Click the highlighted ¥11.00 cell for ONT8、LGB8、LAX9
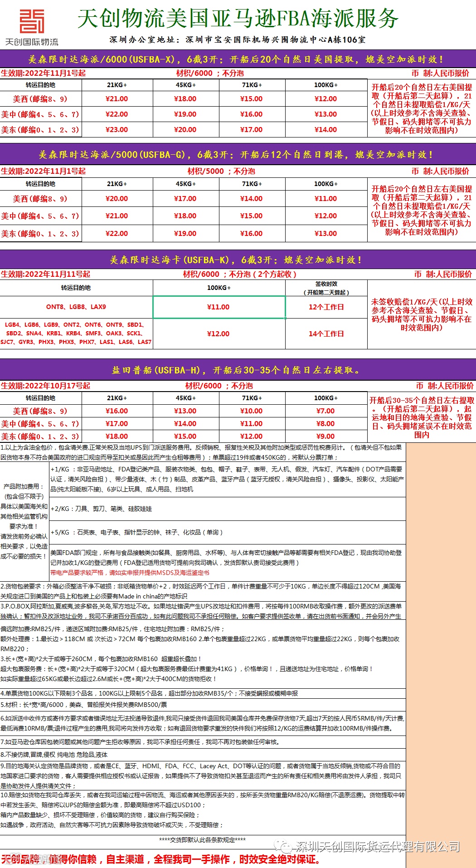 (219, 307)
